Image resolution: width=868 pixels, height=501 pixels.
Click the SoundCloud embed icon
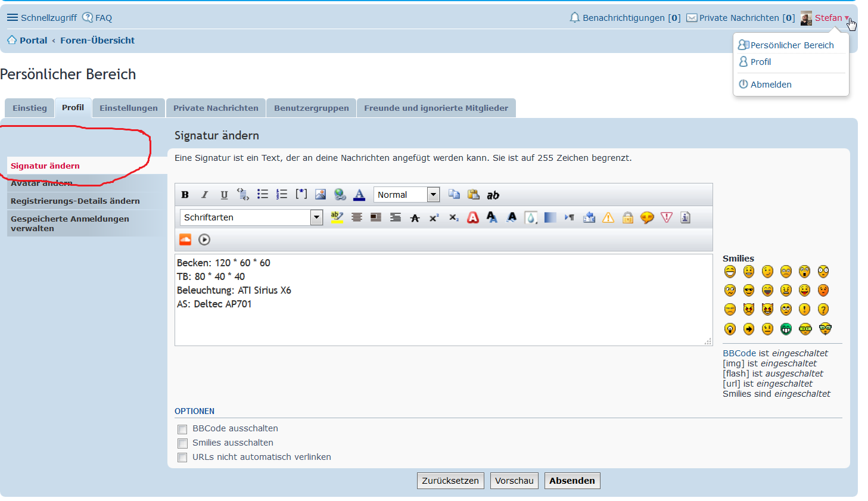click(x=185, y=239)
